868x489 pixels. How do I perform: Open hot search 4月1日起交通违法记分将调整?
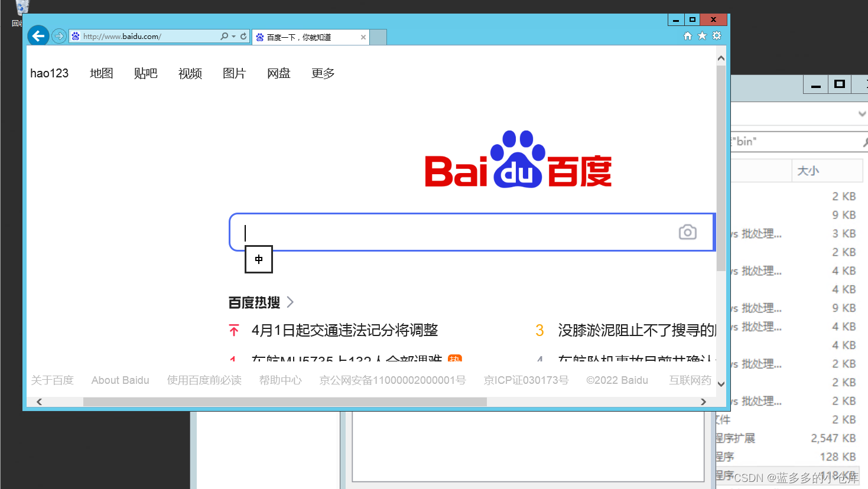[345, 330]
